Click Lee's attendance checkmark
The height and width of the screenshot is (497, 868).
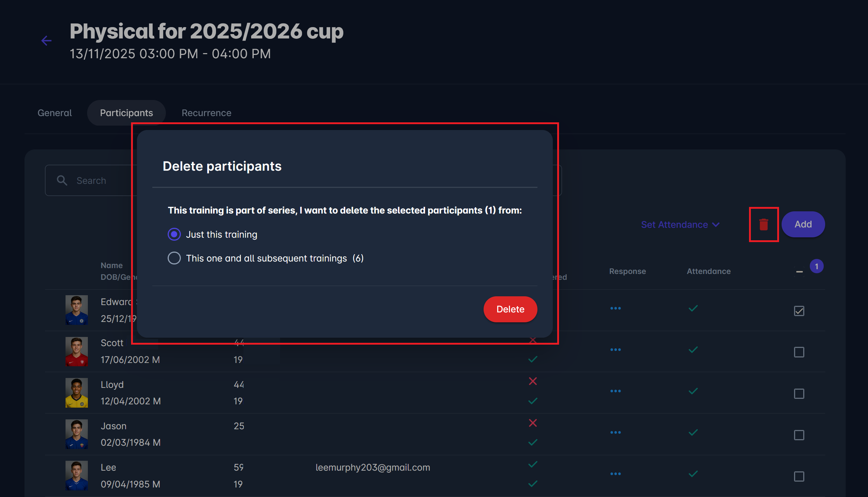click(693, 474)
